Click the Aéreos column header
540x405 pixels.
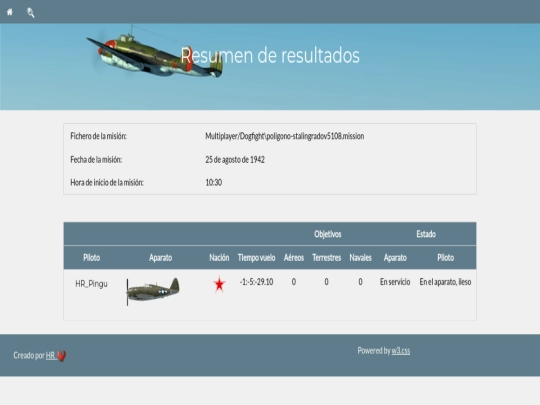point(294,258)
